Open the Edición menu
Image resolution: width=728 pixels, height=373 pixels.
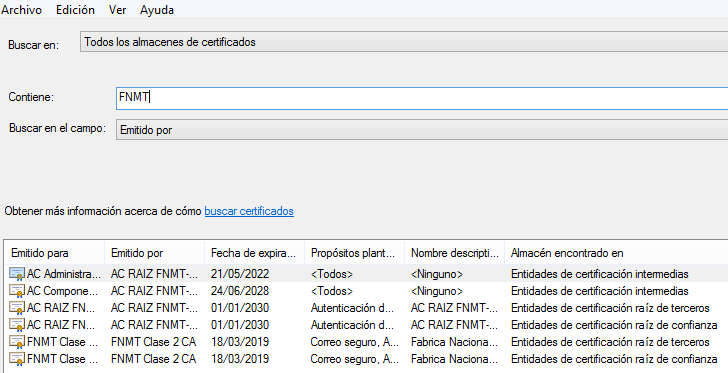(75, 10)
